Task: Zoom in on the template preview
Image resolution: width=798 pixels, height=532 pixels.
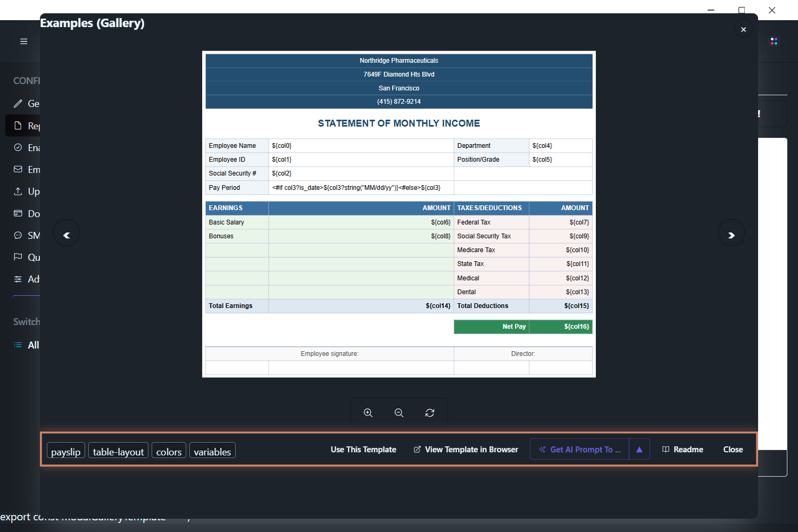Action: tap(368, 413)
